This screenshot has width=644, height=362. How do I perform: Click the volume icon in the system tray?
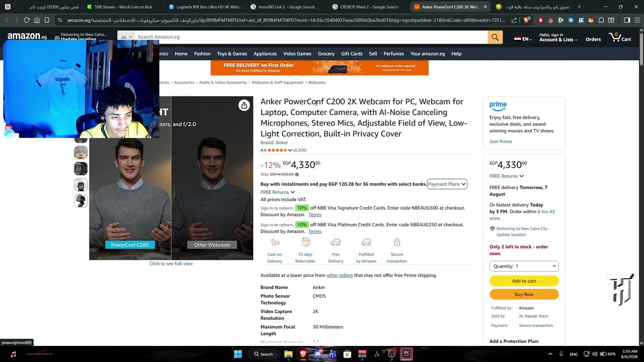(x=594, y=354)
